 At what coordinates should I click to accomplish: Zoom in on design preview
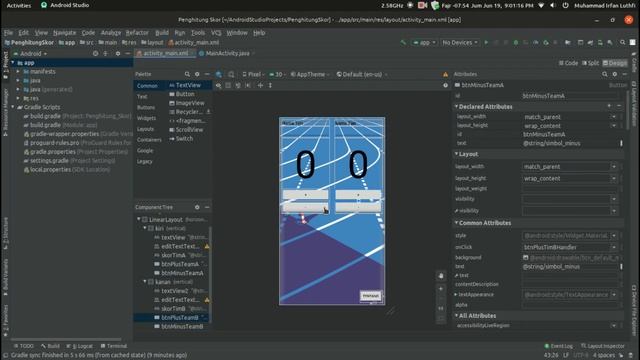[441, 289]
